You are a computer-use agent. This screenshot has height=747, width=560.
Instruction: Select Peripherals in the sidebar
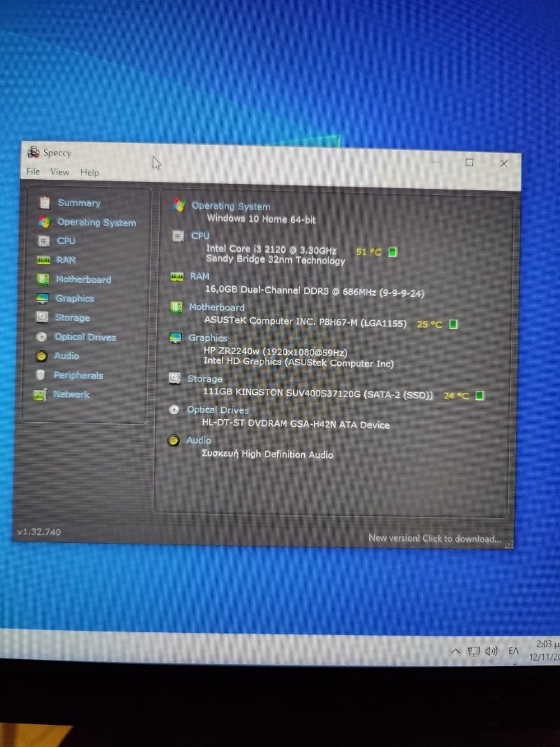pyautogui.click(x=78, y=376)
